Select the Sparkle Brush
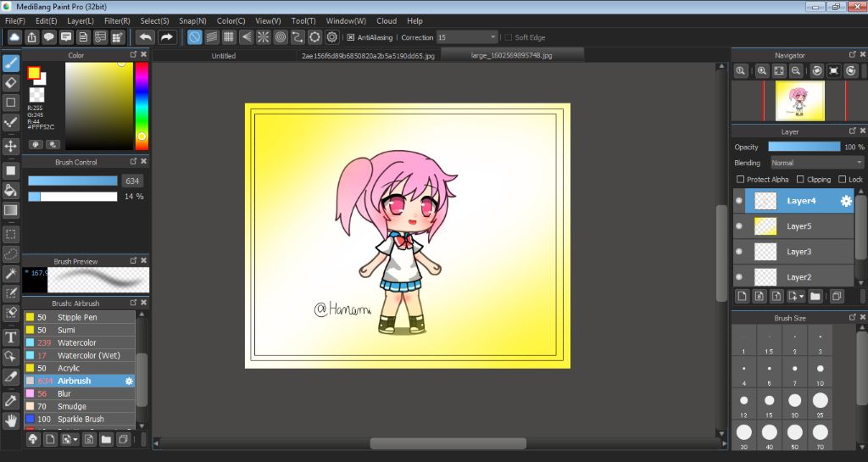The width and height of the screenshot is (868, 462). [80, 419]
